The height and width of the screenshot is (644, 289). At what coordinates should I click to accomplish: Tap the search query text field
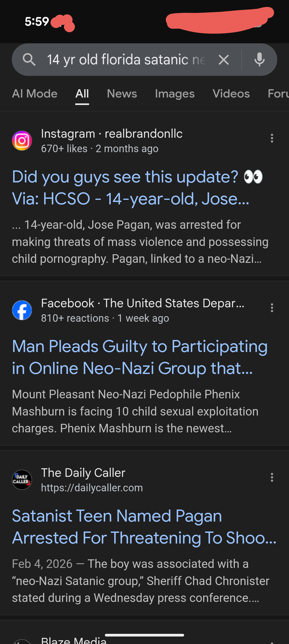pyautogui.click(x=126, y=59)
